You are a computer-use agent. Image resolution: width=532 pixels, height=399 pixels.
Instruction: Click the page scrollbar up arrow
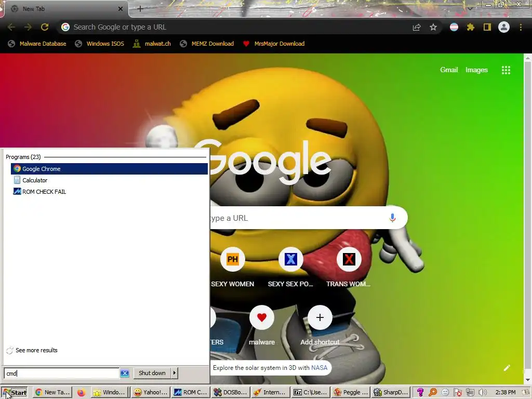[x=528, y=58]
